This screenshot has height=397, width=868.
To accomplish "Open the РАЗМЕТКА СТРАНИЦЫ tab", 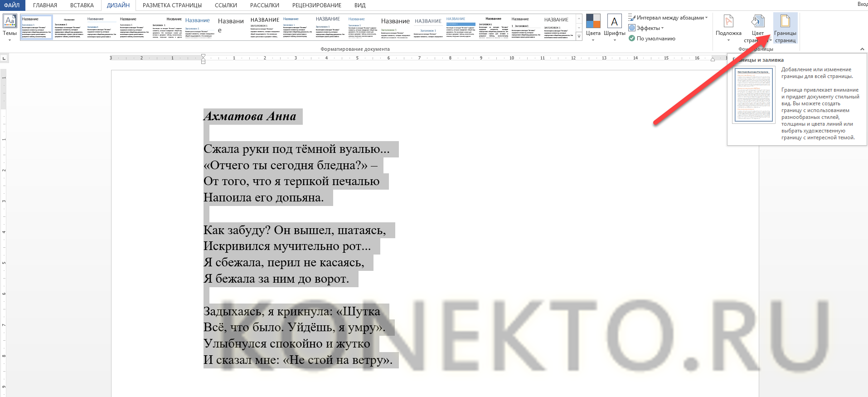I will point(172,5).
